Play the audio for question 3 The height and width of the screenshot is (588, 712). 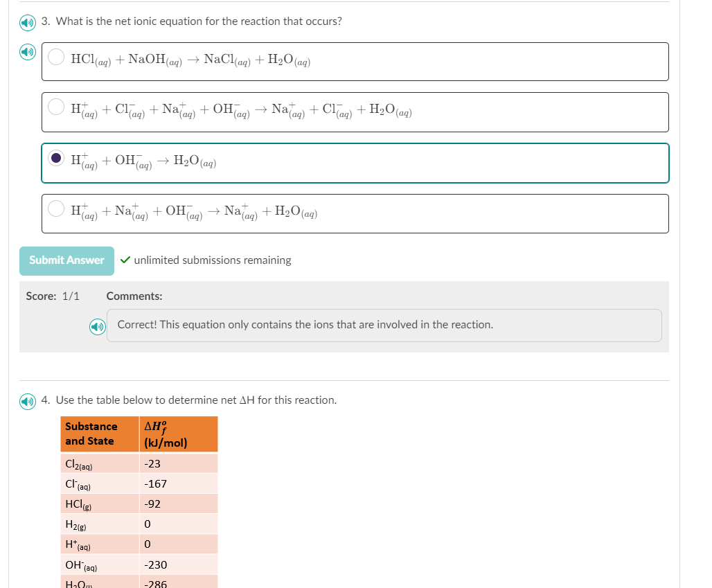point(27,23)
